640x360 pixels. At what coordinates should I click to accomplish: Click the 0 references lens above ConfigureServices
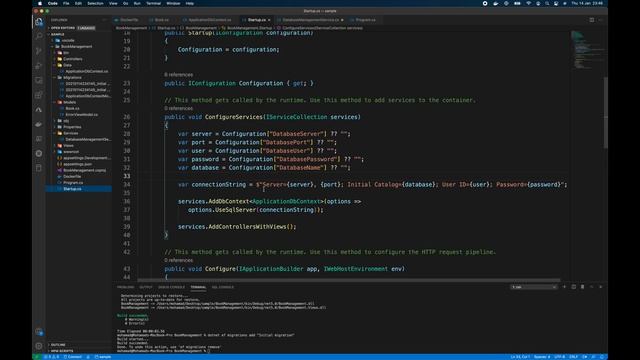[x=178, y=108]
